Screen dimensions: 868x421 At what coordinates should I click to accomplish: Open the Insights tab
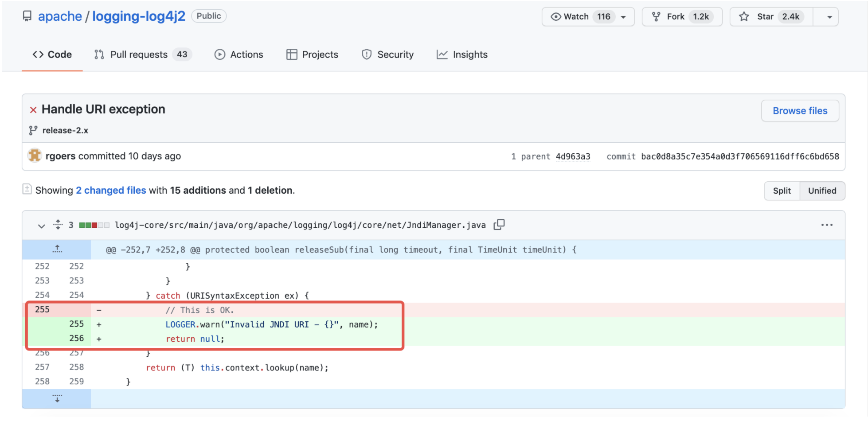462,55
